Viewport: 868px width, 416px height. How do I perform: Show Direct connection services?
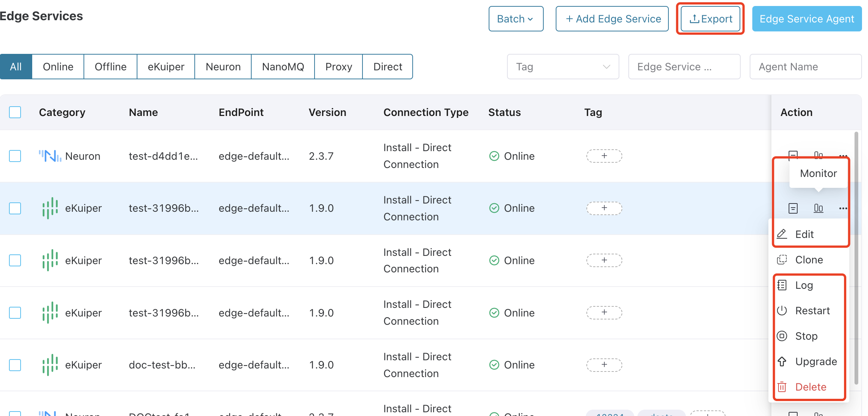point(388,67)
